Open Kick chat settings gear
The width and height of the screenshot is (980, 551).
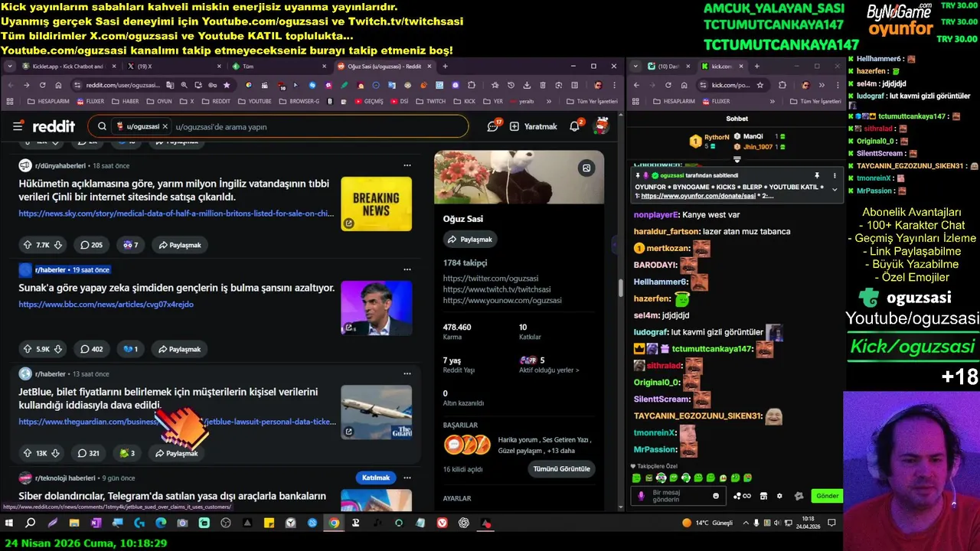[779, 496]
